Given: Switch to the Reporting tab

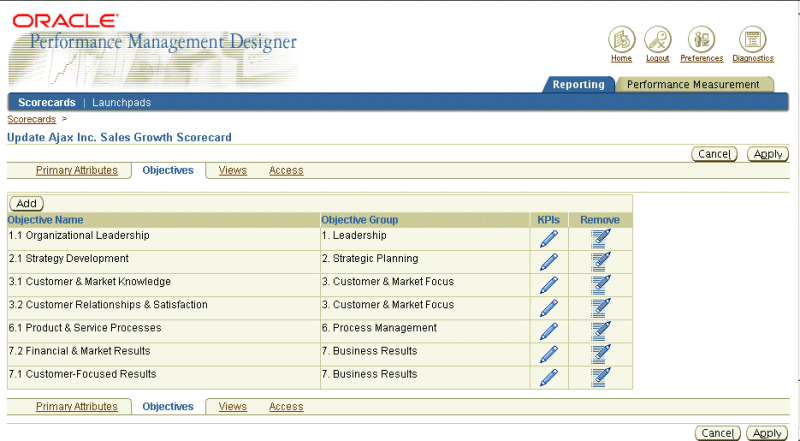Looking at the screenshot, I should click(578, 85).
